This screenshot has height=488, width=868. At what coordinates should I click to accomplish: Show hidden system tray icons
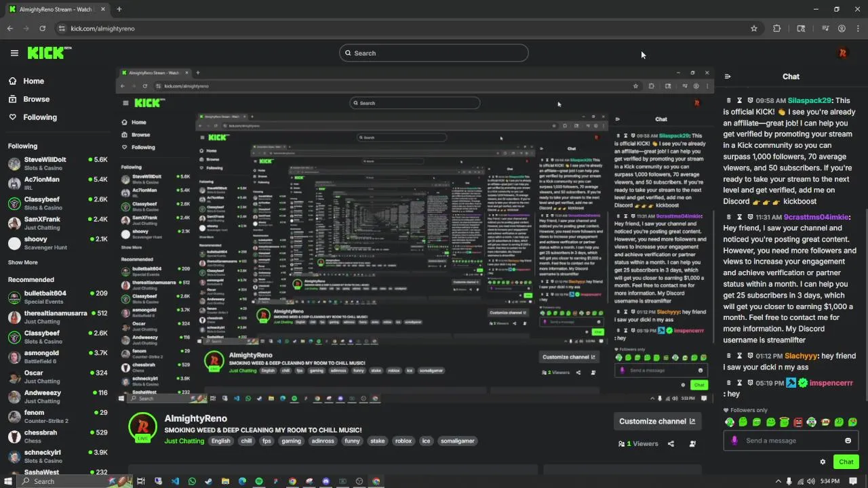tap(778, 481)
